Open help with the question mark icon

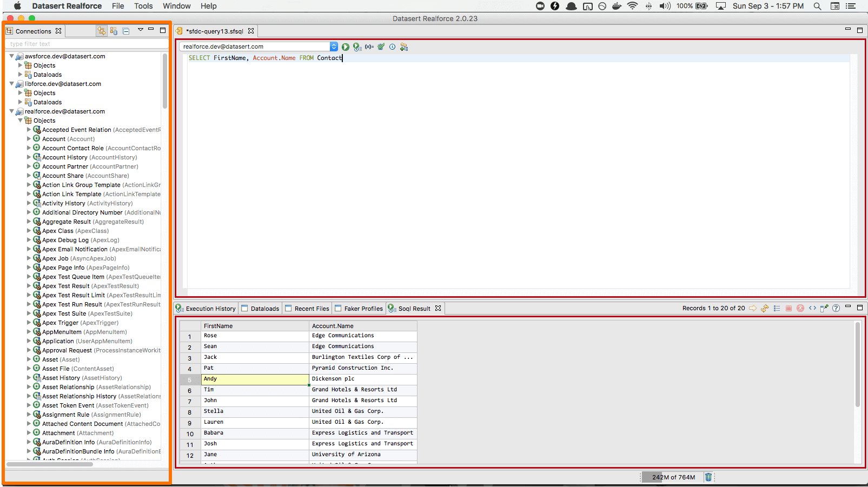click(x=836, y=309)
